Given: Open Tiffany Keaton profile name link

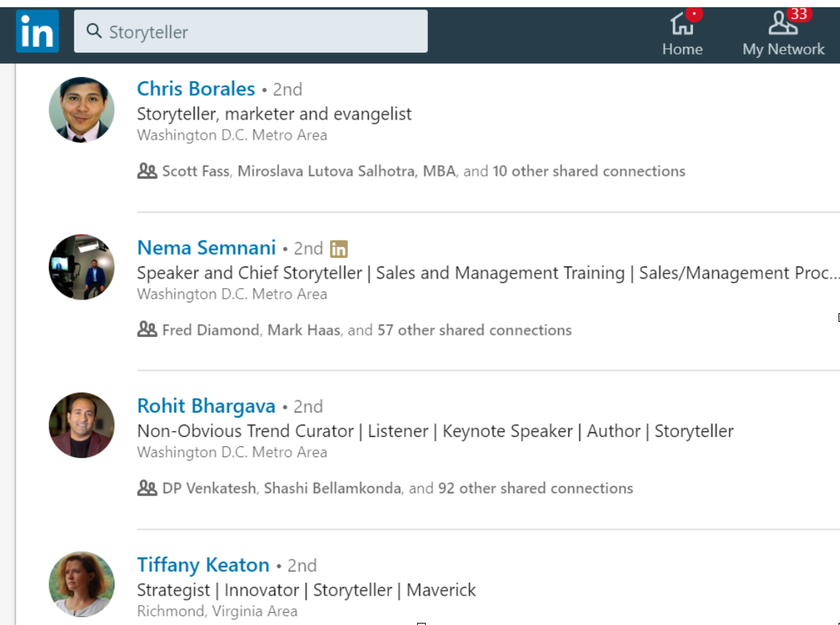Looking at the screenshot, I should click(203, 565).
